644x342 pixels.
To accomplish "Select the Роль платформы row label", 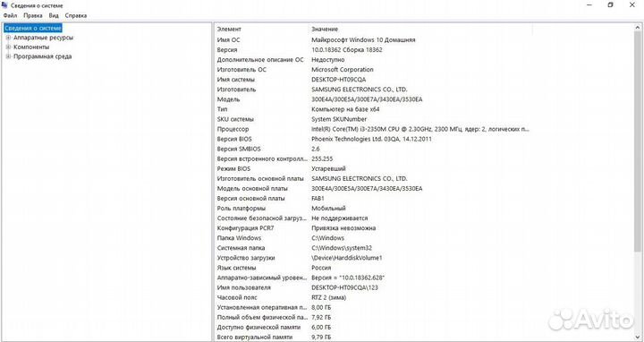I will coord(241,209).
